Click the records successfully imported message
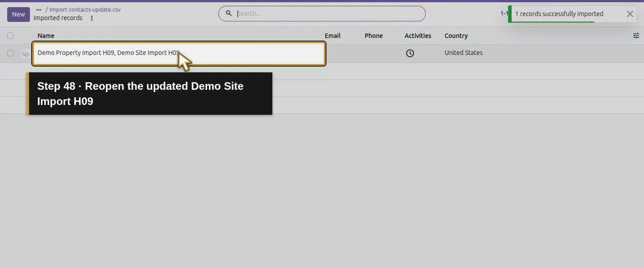The width and height of the screenshot is (644, 268). [559, 14]
